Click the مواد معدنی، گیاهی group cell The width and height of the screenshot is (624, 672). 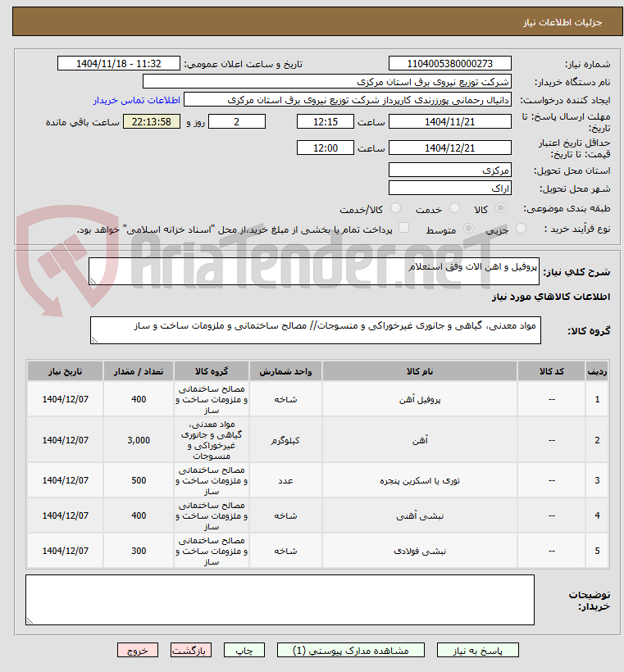(x=212, y=440)
